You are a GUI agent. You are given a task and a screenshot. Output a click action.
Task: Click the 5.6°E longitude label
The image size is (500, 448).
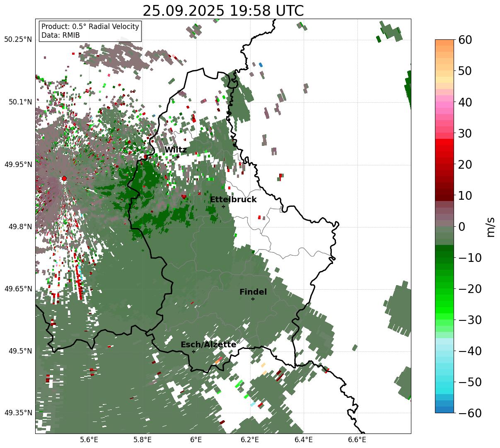coord(89,440)
